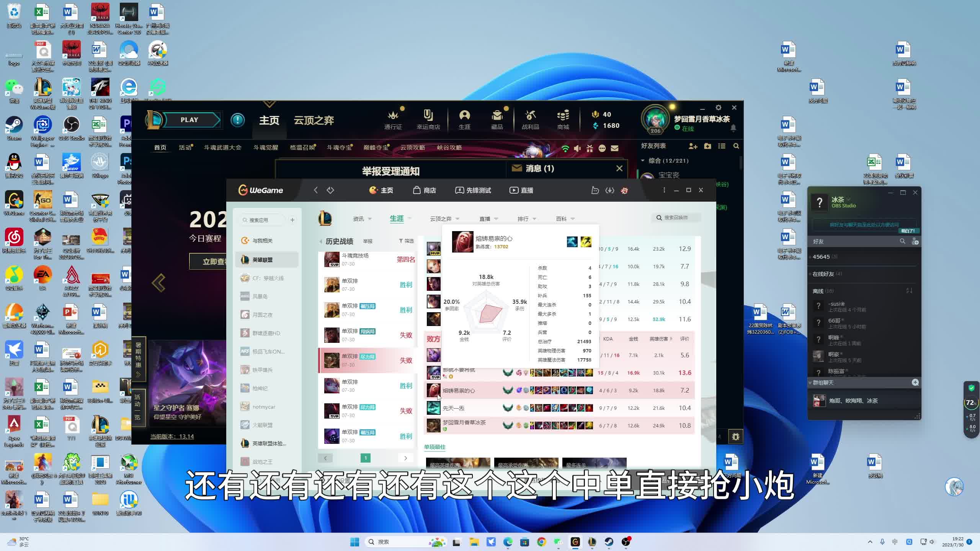
Task: Open 云顶攻略 submenu item
Action: tap(412, 148)
